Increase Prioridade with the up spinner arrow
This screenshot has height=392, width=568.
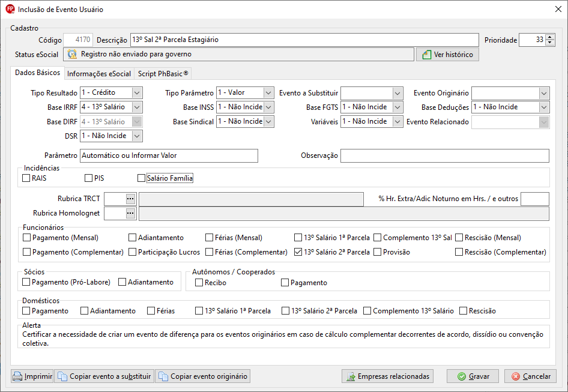tap(550, 37)
